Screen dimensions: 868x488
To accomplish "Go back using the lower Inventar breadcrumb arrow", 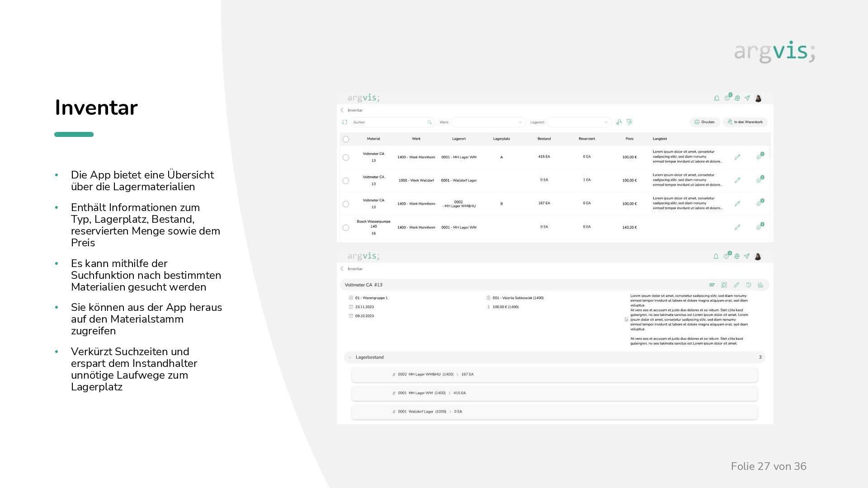I will point(342,269).
